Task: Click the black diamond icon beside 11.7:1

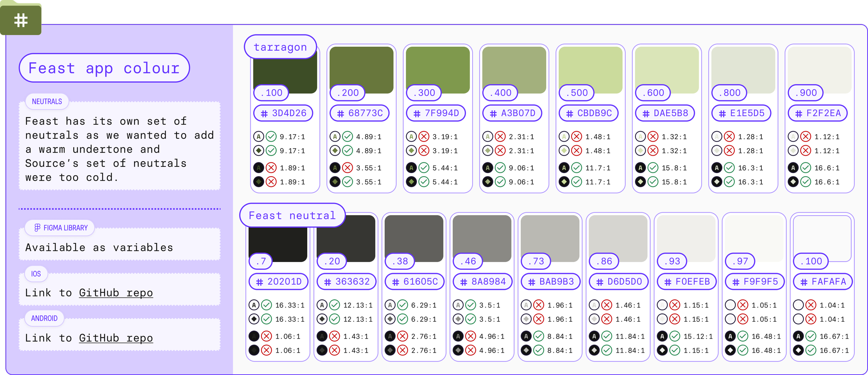Action: [x=564, y=182]
